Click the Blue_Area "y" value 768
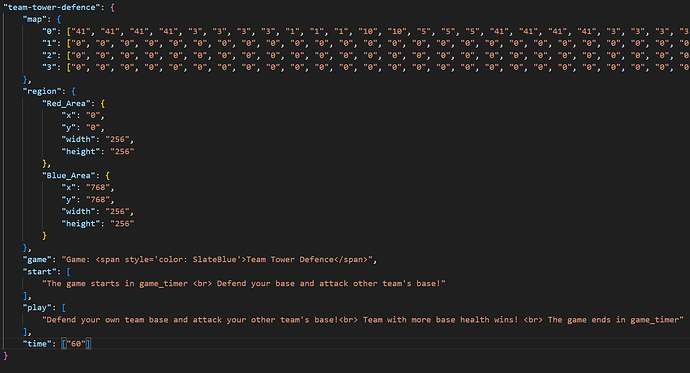This screenshot has height=373, width=690. coord(98,200)
